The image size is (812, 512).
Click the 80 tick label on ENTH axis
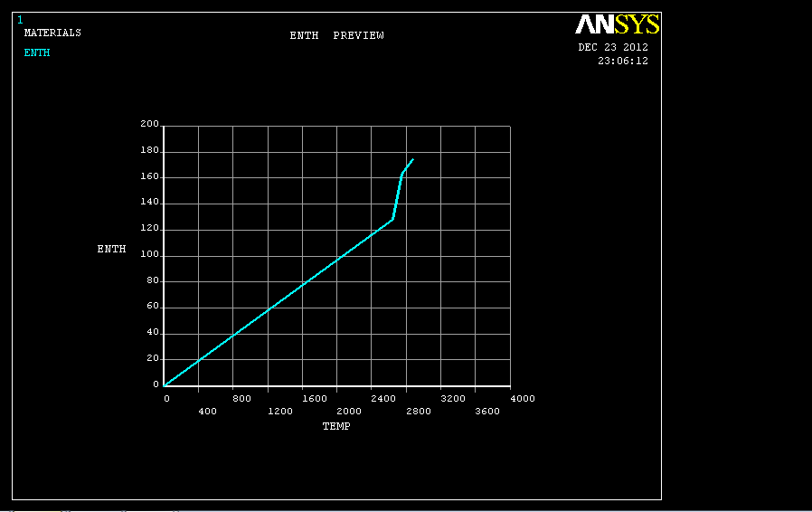click(153, 280)
